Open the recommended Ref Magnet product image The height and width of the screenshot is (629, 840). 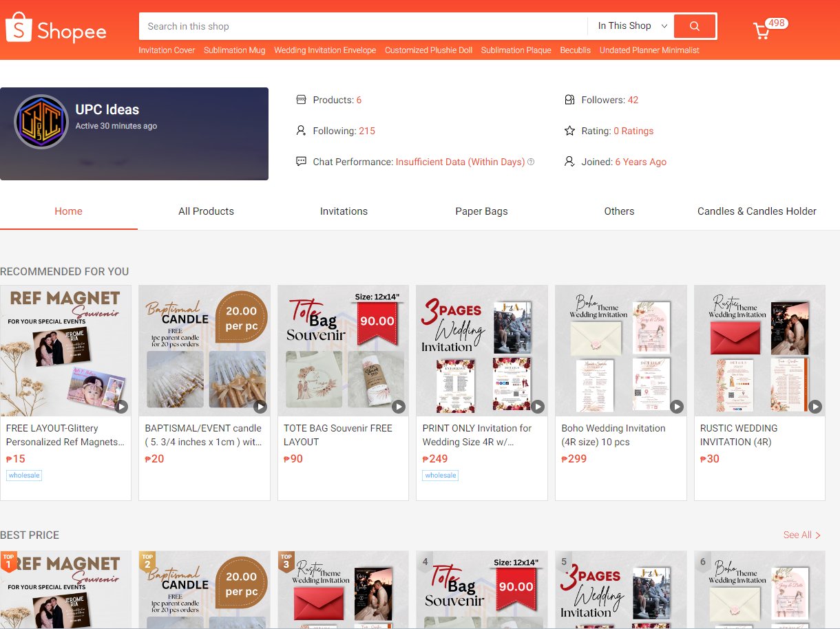click(65, 350)
